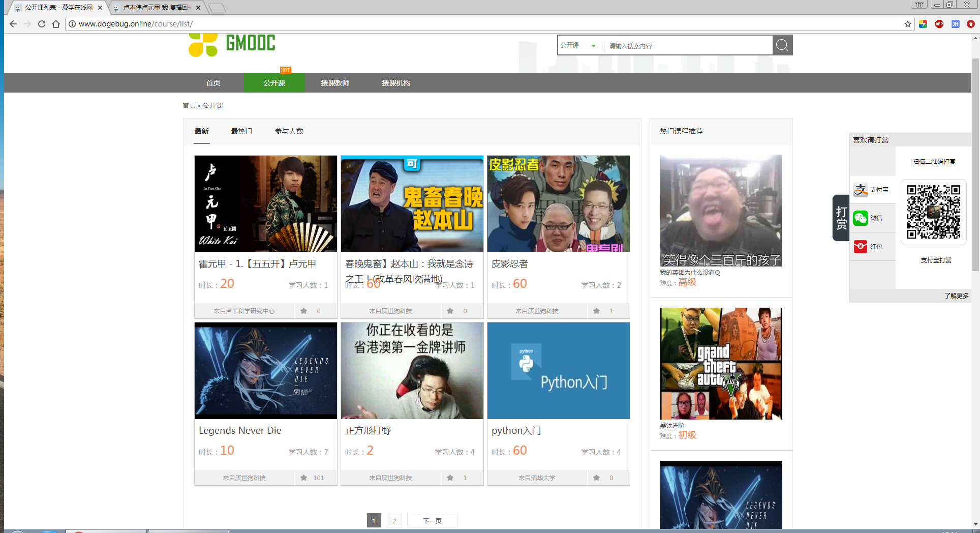Screen dimensions: 980x533
Task: Click 来自芦苇科学研究中心 organization label
Action: pos(244,311)
